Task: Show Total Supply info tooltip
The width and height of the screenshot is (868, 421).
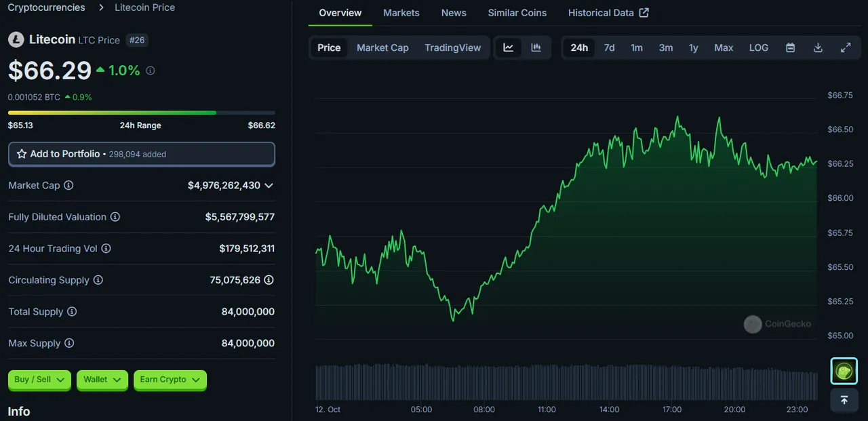Action: [72, 312]
